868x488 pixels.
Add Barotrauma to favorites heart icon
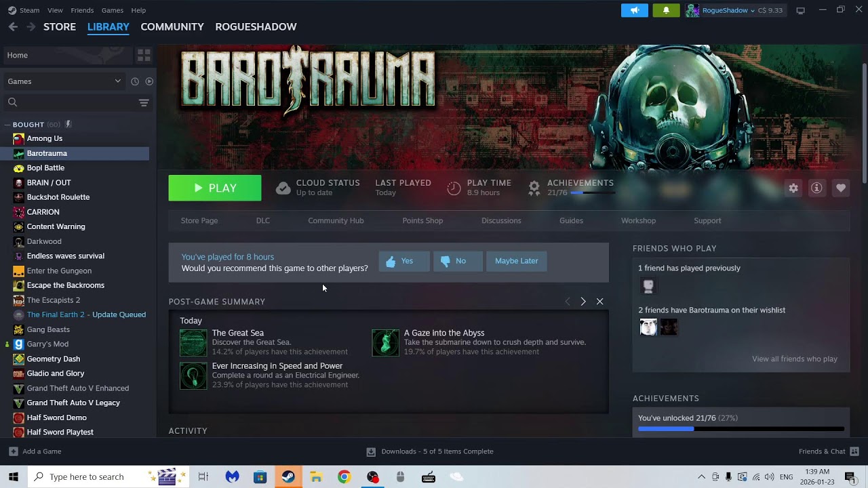[841, 188]
